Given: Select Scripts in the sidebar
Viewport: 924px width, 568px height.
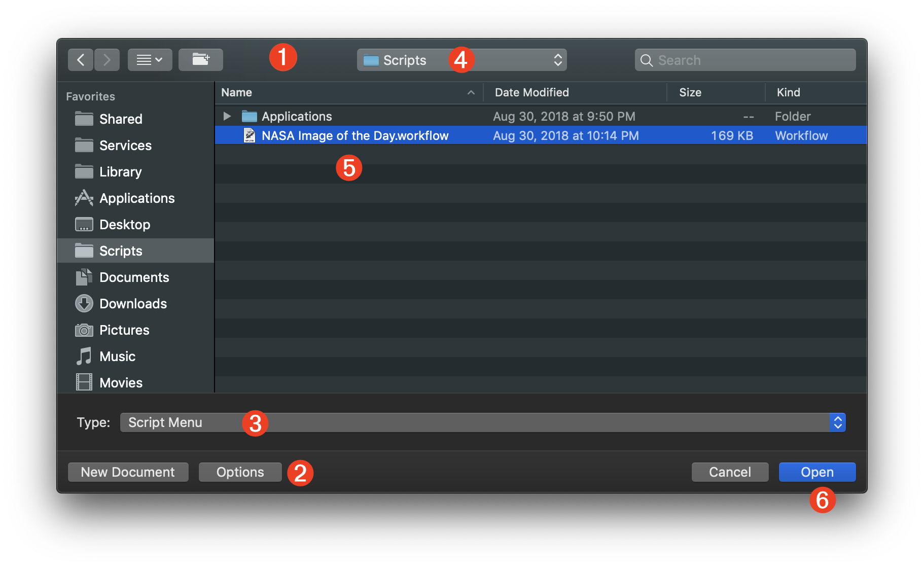Looking at the screenshot, I should pos(136,251).
